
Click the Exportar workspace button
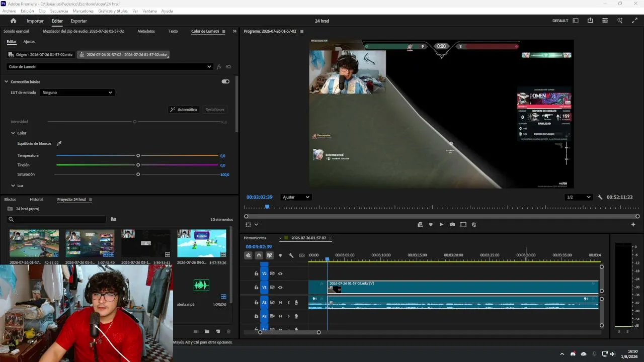pos(78,21)
